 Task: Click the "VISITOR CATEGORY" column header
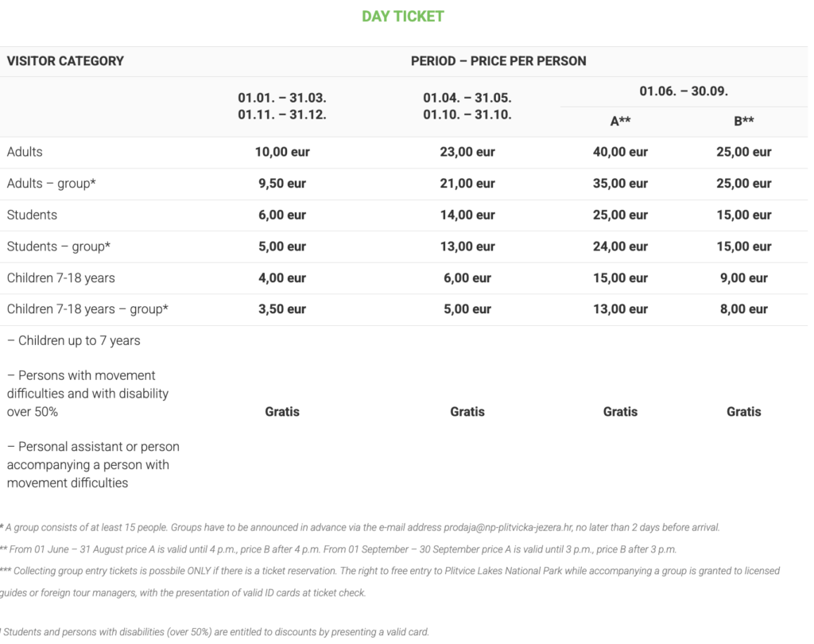(x=65, y=61)
